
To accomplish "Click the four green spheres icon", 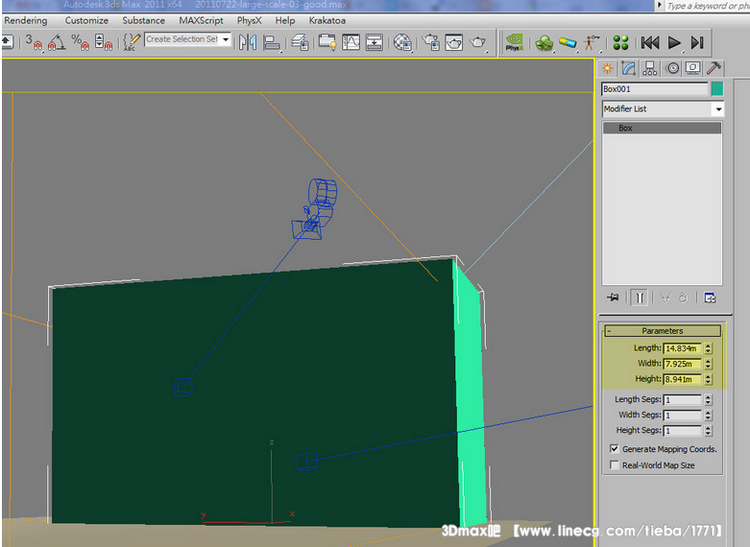I will [x=620, y=43].
